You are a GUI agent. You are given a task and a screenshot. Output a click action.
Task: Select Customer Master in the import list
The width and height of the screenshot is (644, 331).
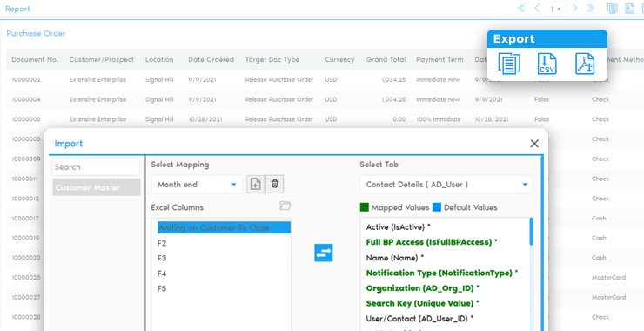(97, 187)
